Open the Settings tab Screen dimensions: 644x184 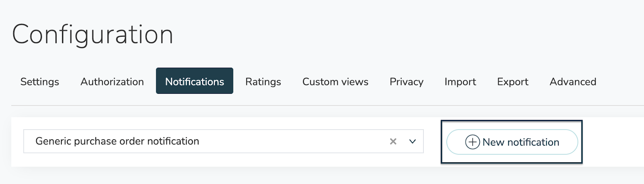pos(39,82)
